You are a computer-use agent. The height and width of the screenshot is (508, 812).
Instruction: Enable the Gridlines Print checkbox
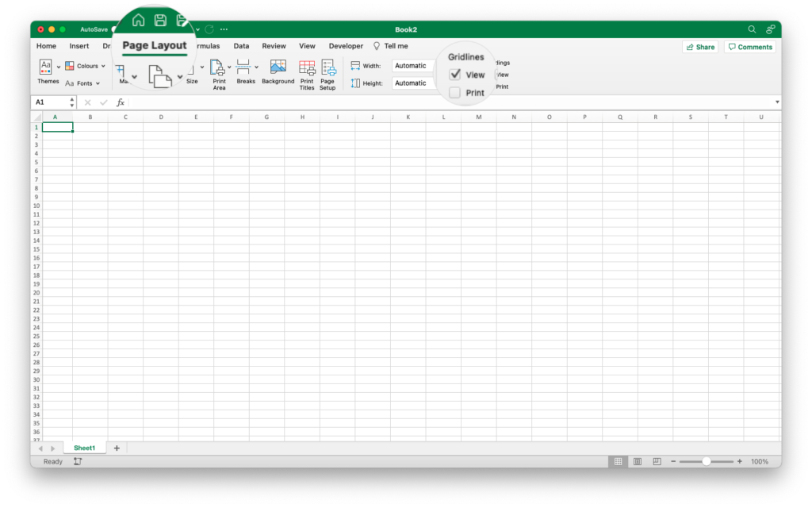[x=455, y=93]
